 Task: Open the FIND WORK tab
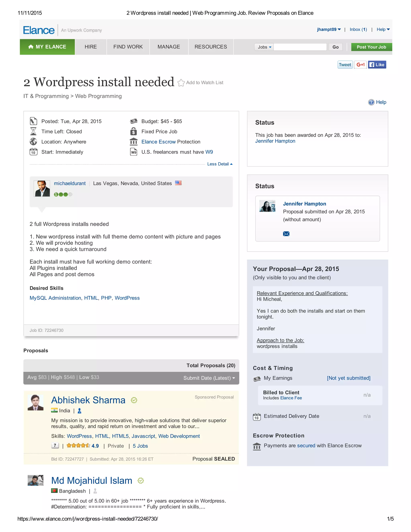pyautogui.click(x=128, y=47)
